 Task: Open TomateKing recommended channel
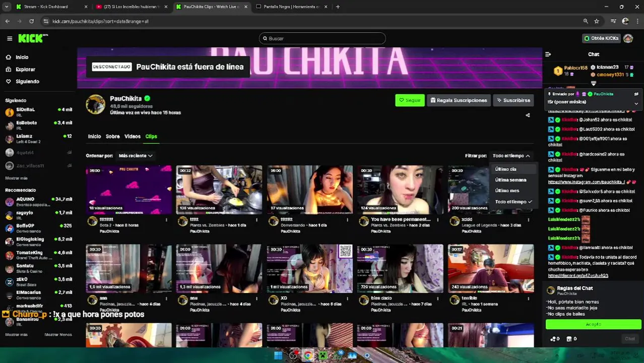coord(38,255)
